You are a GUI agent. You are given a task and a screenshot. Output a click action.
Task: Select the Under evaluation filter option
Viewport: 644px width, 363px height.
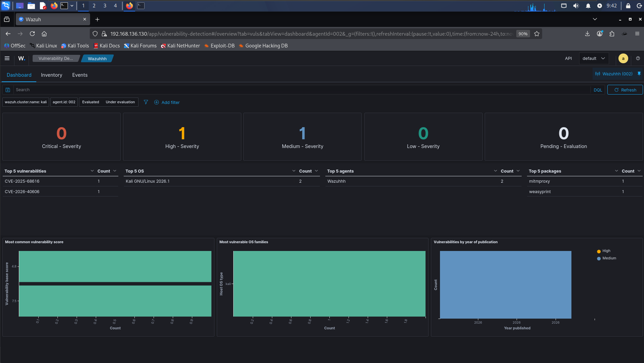(x=120, y=102)
